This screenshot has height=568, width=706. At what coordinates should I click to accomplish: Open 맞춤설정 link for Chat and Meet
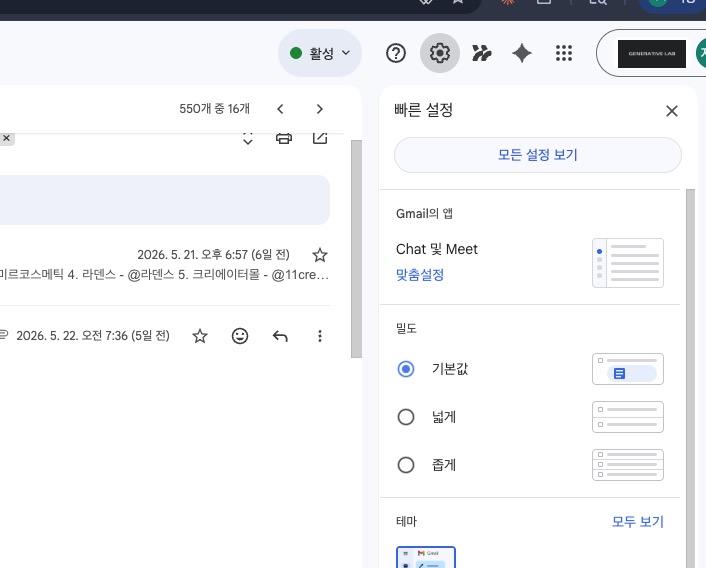(x=420, y=275)
